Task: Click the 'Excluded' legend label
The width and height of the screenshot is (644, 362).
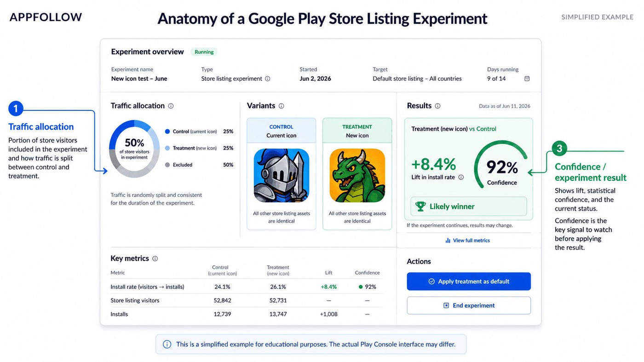Action: coord(183,165)
